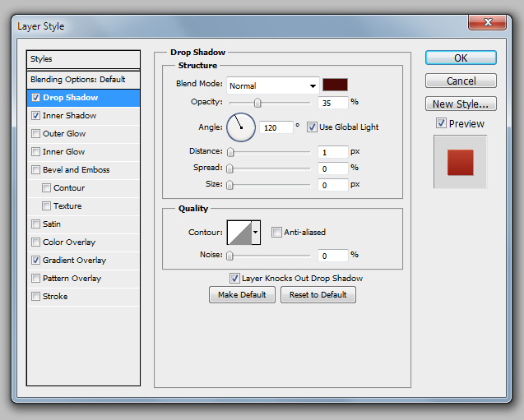524x420 pixels.
Task: Enable the Pattern Overlay checkbox
Action: pyautogui.click(x=35, y=278)
